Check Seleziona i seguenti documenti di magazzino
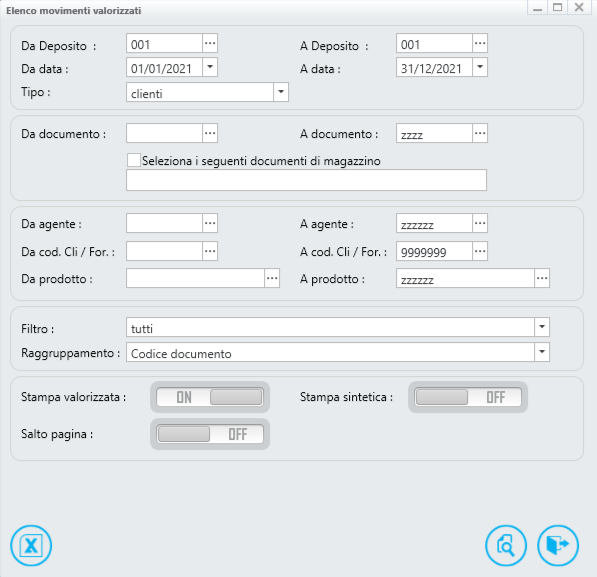This screenshot has height=577, width=597. coord(134,160)
